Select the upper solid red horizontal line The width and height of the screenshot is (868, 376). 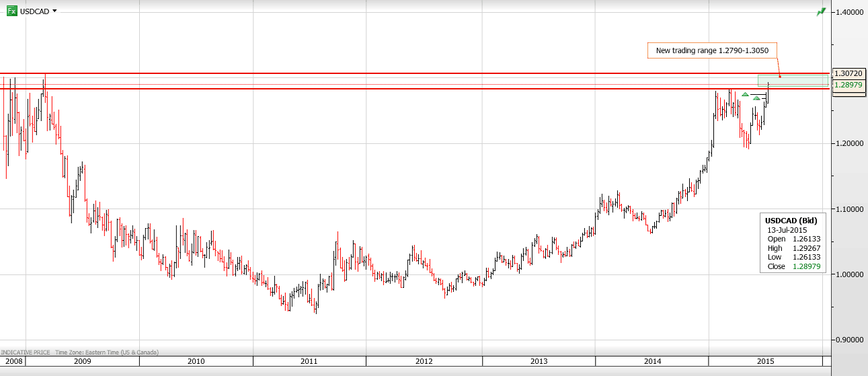click(403, 73)
